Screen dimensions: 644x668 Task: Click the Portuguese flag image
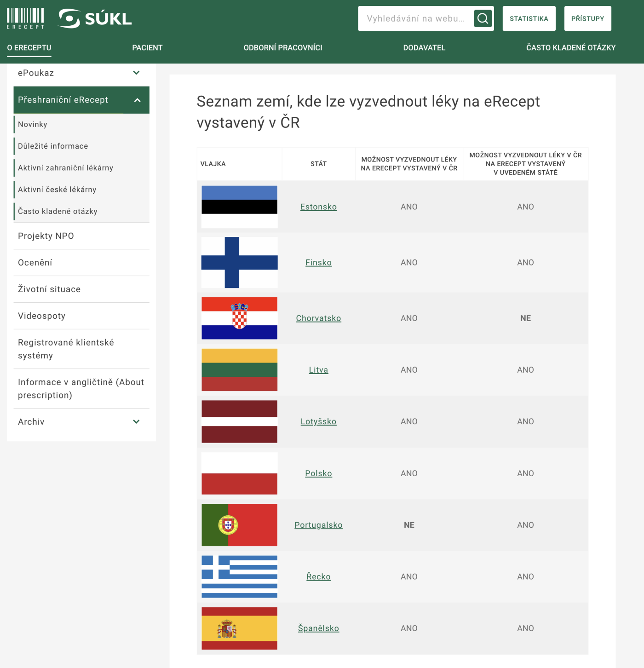(239, 525)
